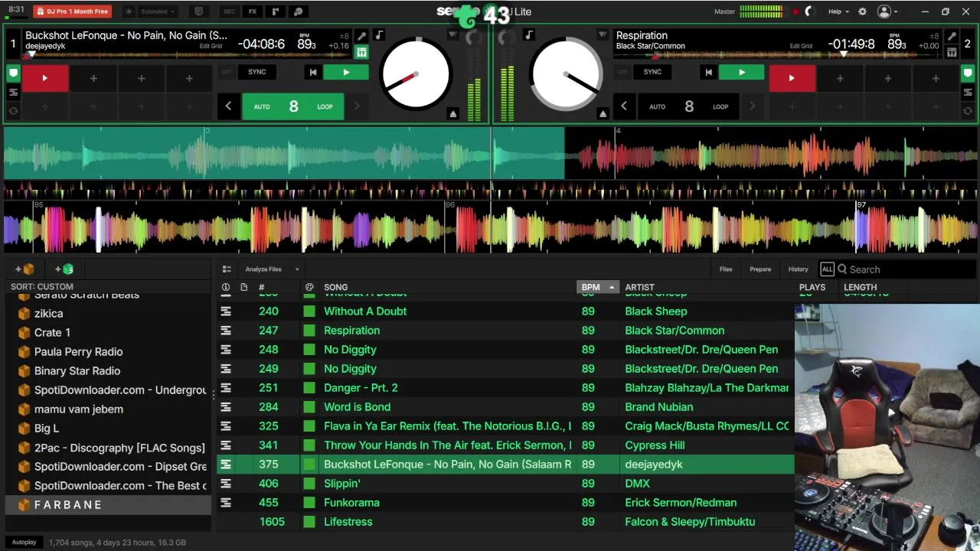The height and width of the screenshot is (551, 980).
Task: Jump to previous track on Deck 1
Action: 312,72
